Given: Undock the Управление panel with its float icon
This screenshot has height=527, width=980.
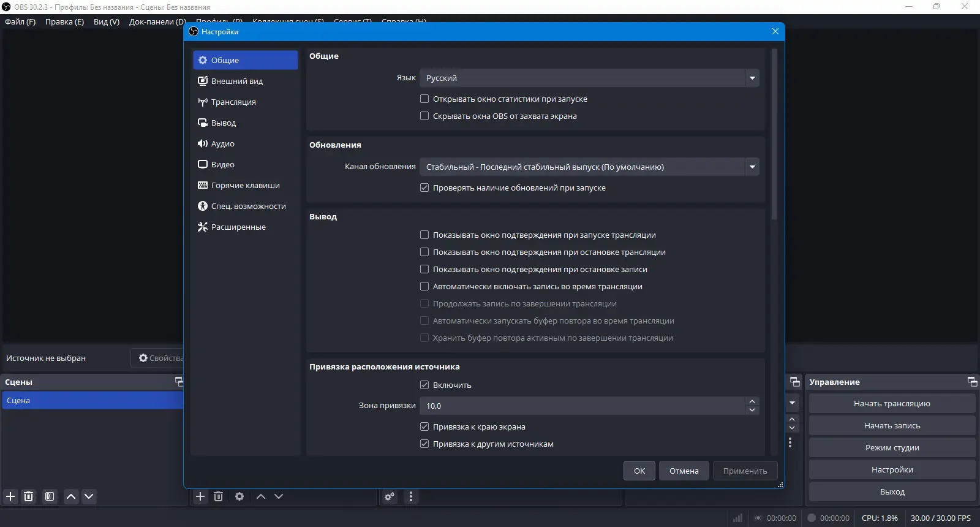Looking at the screenshot, I should click(x=972, y=382).
